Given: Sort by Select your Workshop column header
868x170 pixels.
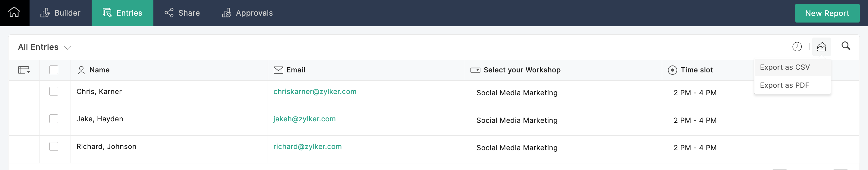Looking at the screenshot, I should coord(522,70).
